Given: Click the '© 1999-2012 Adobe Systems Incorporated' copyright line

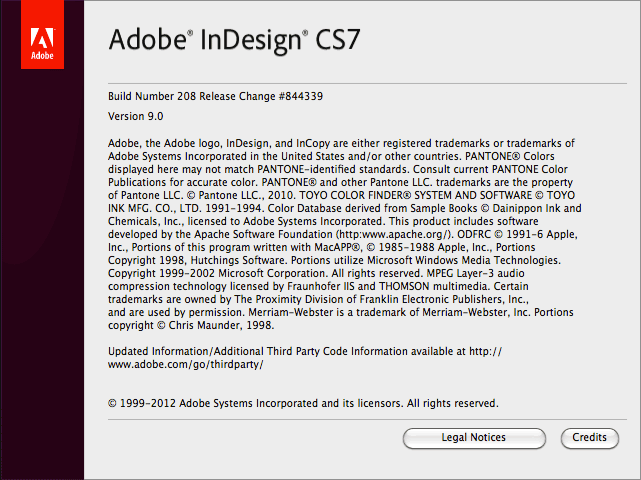Looking at the screenshot, I should (x=303, y=404).
